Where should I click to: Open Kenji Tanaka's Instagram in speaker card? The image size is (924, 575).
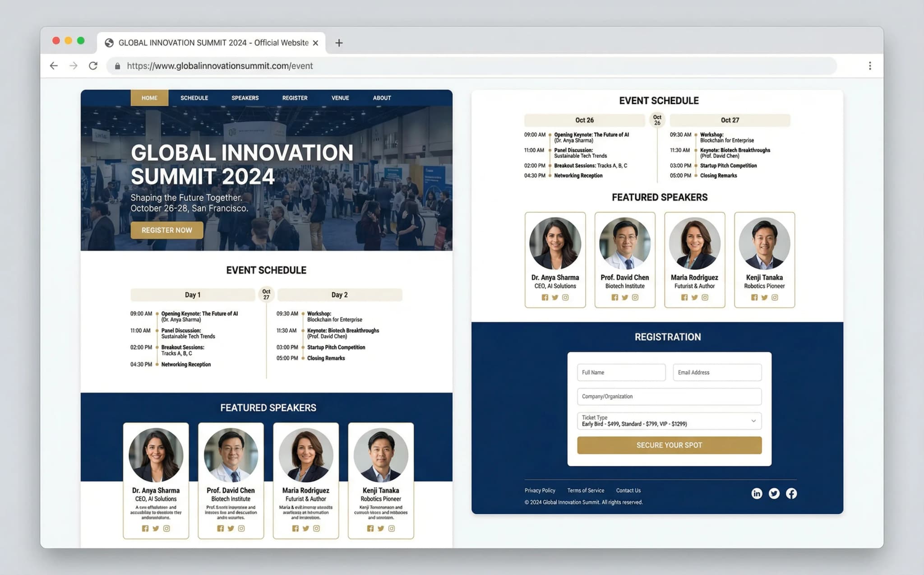tap(392, 528)
